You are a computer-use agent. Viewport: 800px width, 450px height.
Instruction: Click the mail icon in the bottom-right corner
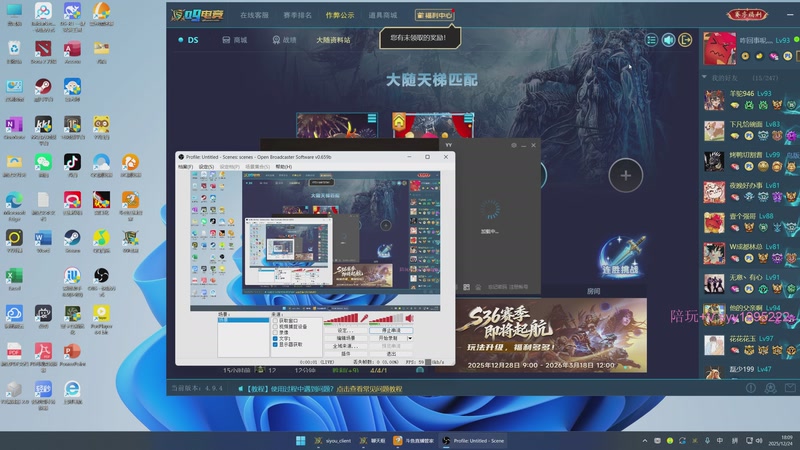point(790,388)
